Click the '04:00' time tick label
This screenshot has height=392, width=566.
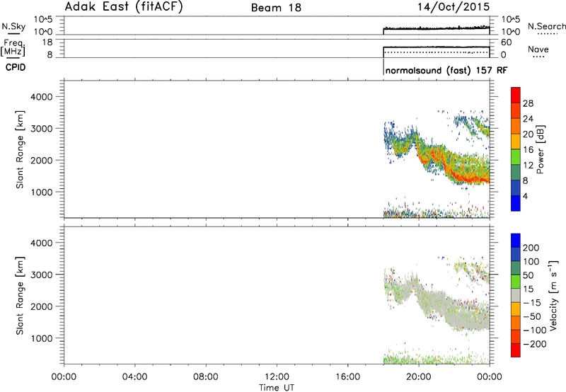coord(134,377)
